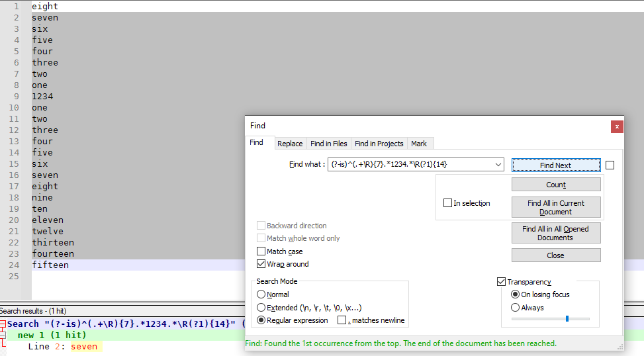
Task: Toggle the Match case checkbox
Action: [261, 251]
